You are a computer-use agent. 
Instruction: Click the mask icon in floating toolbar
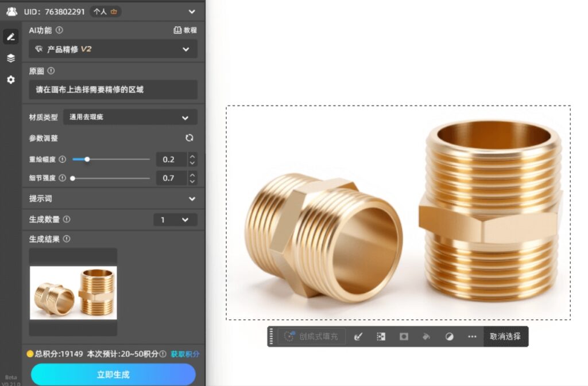404,337
